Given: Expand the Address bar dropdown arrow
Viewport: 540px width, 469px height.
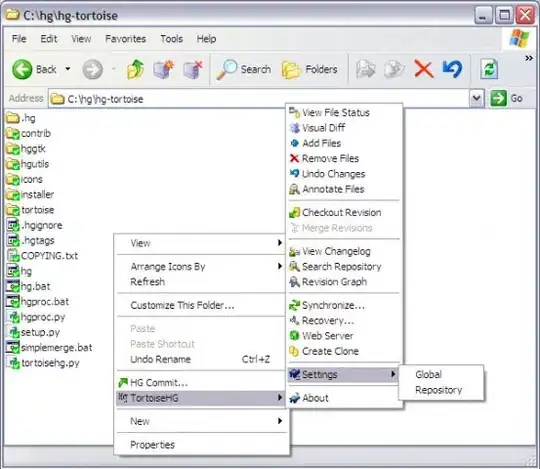Looking at the screenshot, I should [x=477, y=99].
